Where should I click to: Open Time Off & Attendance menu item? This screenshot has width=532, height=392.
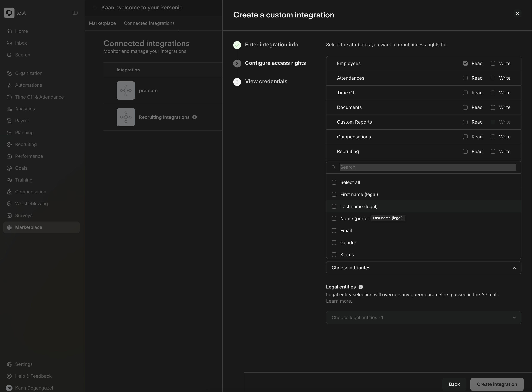click(39, 97)
